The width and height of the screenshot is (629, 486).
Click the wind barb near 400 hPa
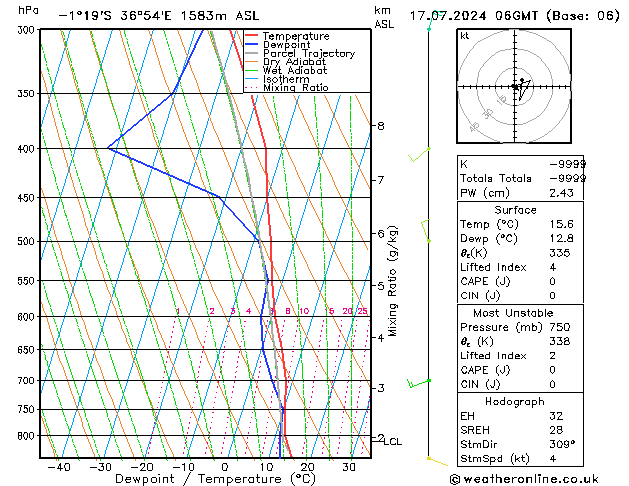[x=418, y=157]
